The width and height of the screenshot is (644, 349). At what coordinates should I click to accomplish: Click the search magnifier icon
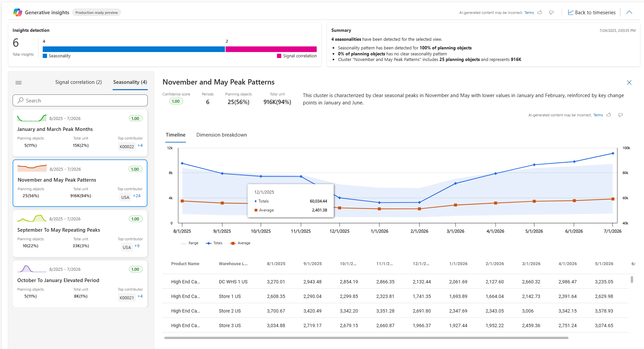point(21,100)
